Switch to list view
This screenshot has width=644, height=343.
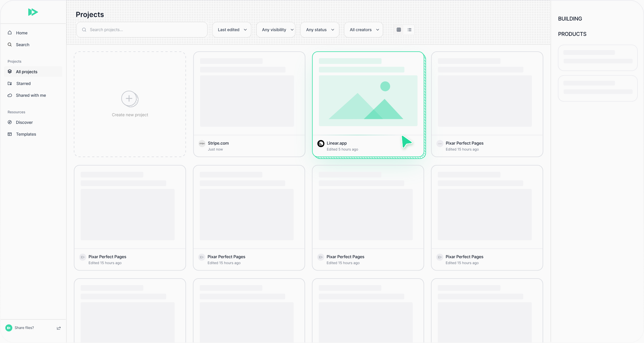pos(409,30)
